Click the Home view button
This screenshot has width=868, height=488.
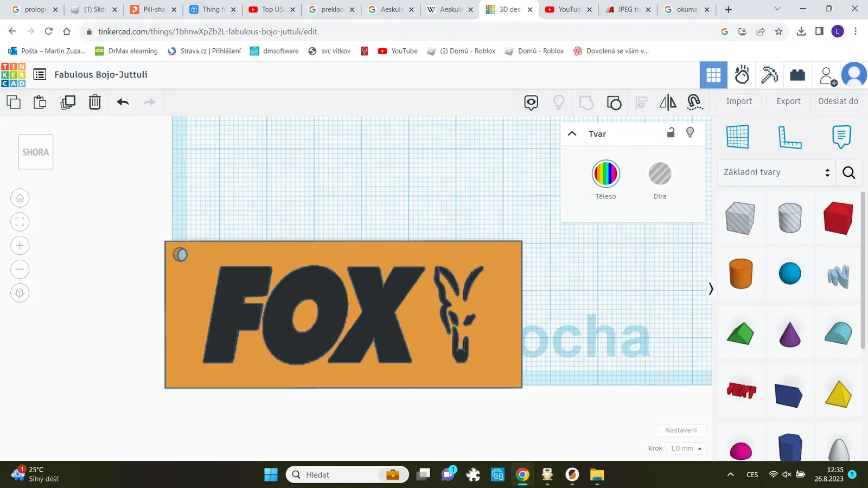point(20,198)
